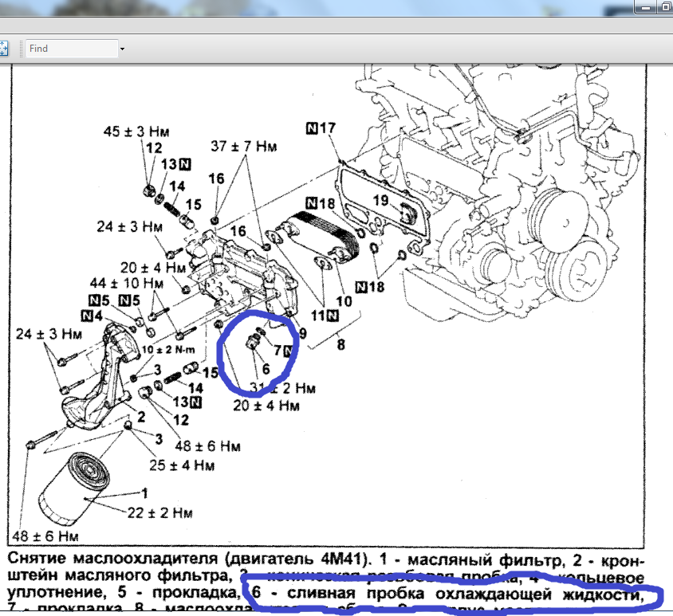Click callout number 2 near the filter bracket

click(x=141, y=417)
